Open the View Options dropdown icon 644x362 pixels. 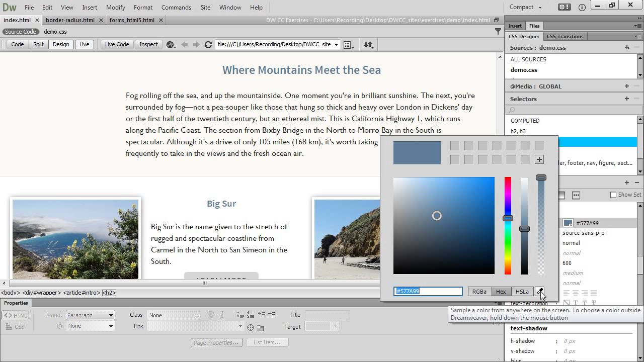(348, 45)
